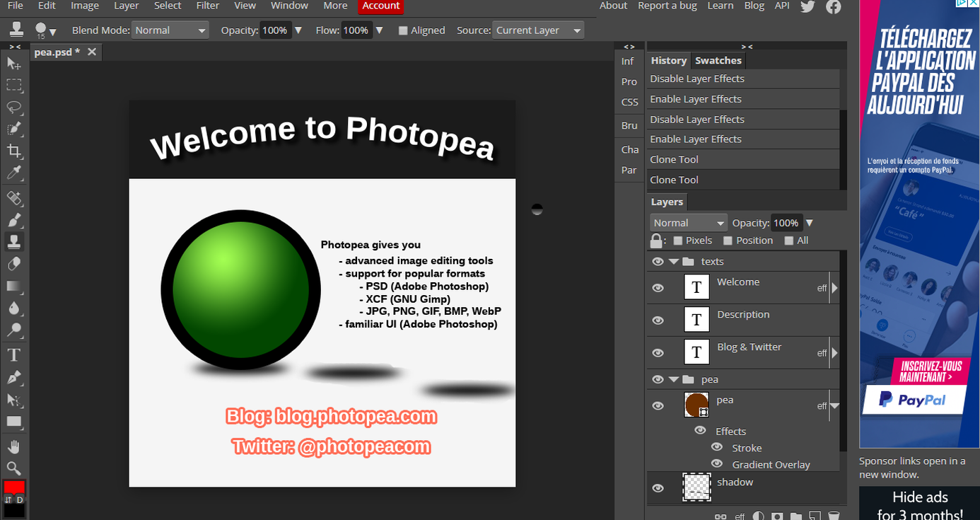
Task: Select the Gradient tool
Action: tap(13, 286)
